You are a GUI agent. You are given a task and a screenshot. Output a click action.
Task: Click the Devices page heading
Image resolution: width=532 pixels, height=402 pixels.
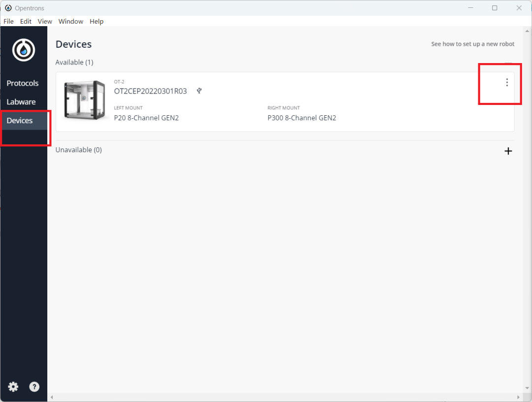pyautogui.click(x=73, y=44)
